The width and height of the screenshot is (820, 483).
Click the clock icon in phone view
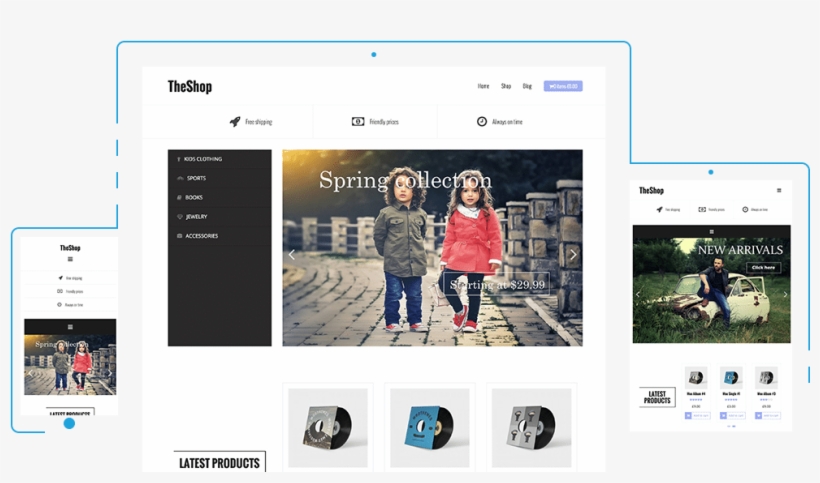pos(59,305)
